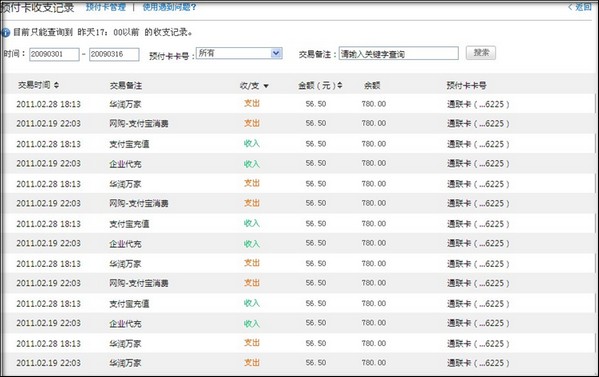The height and width of the screenshot is (377, 599).
Task: Open the 收/支 filter dropdown arrow
Action: [x=266, y=86]
